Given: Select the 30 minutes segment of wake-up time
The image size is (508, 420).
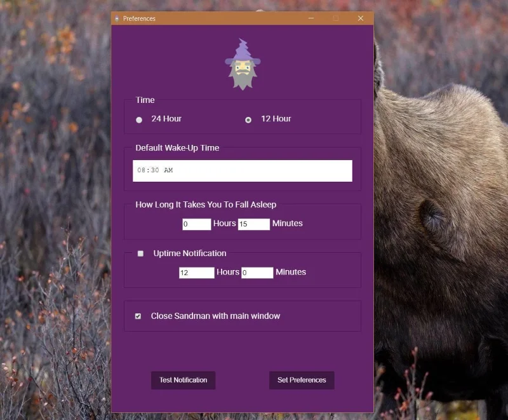Looking at the screenshot, I should coord(155,170).
